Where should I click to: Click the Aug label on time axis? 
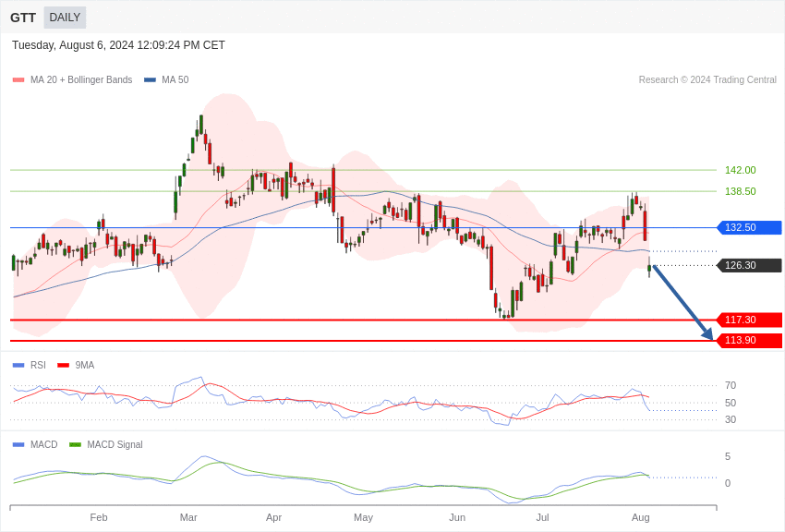point(640,517)
